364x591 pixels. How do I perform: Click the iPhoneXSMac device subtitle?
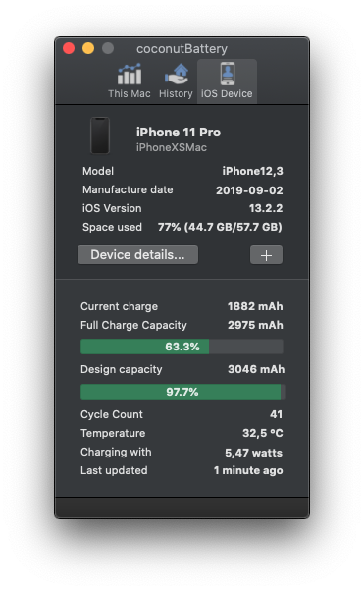pyautogui.click(x=172, y=147)
